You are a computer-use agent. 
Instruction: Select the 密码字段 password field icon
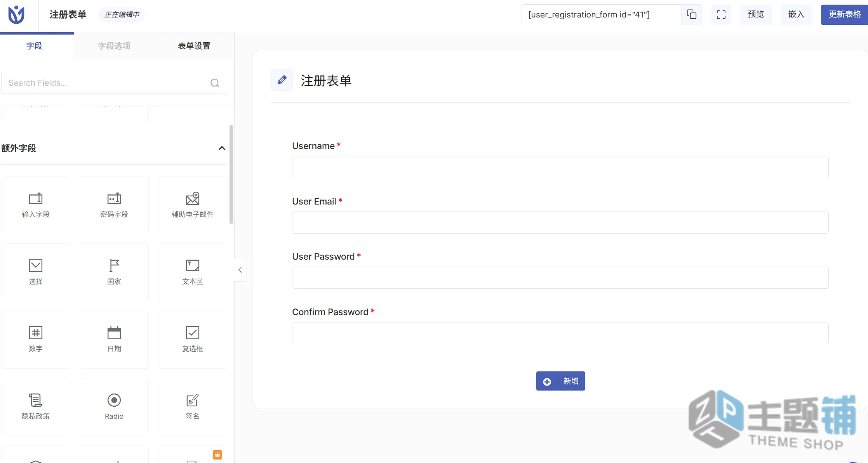click(x=114, y=198)
